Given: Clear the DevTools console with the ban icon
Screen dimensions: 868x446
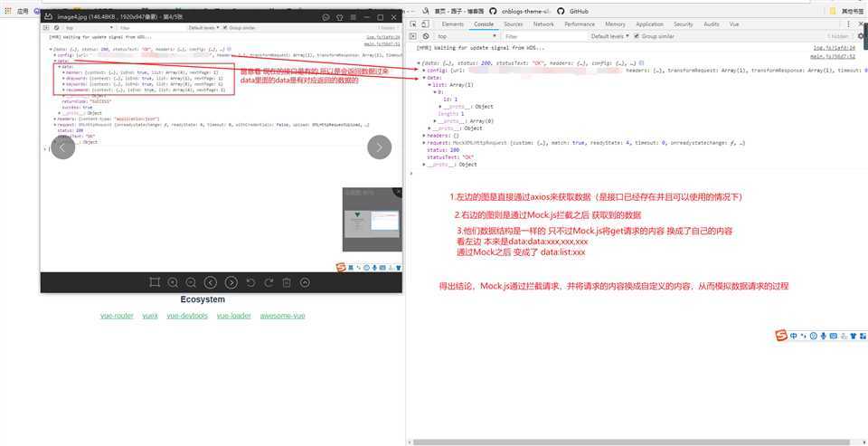Looking at the screenshot, I should tap(425, 36).
